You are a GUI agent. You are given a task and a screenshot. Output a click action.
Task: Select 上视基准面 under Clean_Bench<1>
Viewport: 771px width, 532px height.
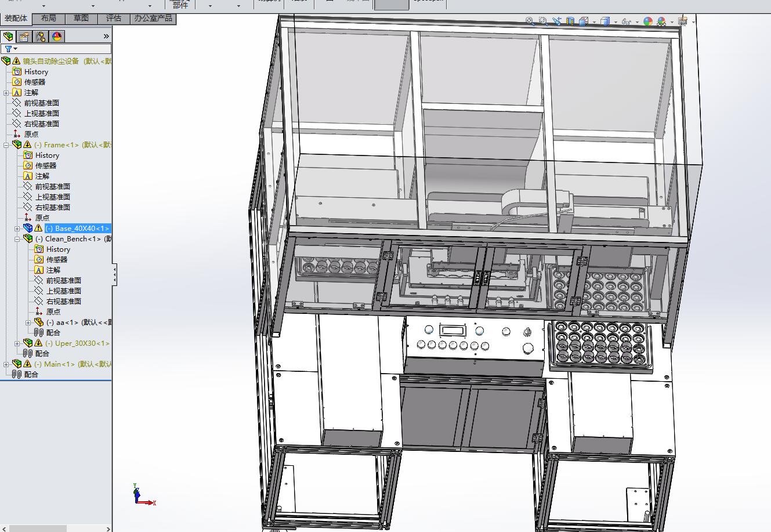tap(64, 291)
